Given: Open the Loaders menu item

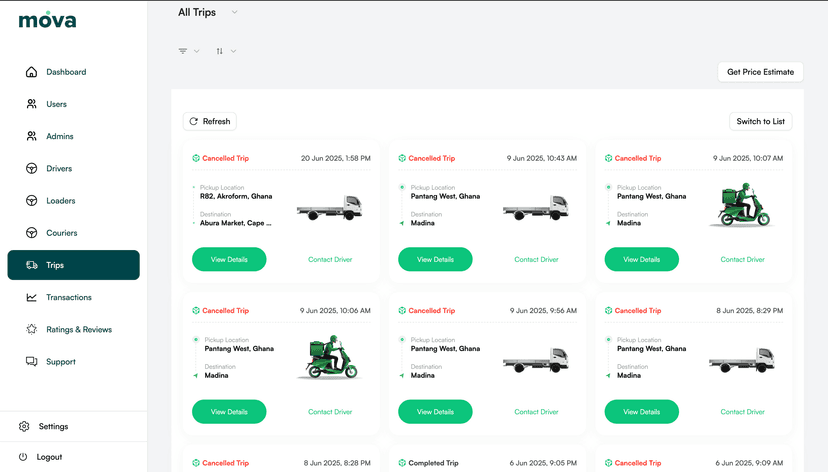Looking at the screenshot, I should [x=60, y=201].
